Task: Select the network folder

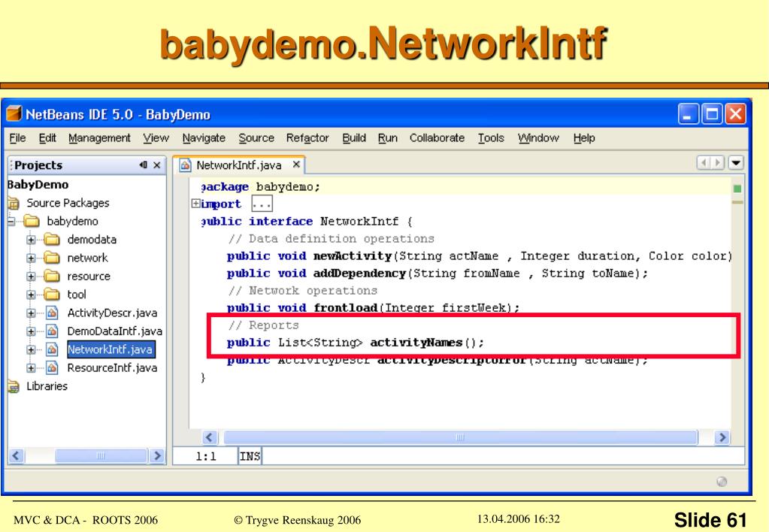Action: coord(87,258)
